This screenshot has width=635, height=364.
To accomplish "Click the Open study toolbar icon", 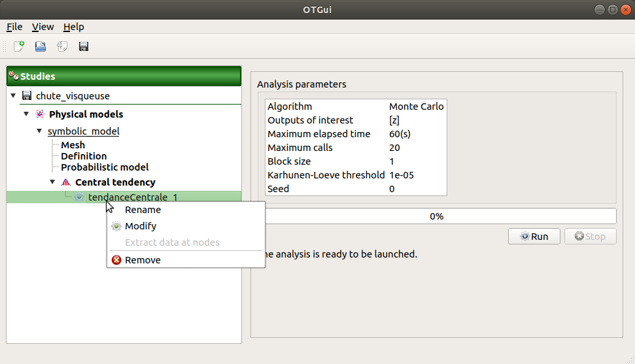I will tap(41, 46).
